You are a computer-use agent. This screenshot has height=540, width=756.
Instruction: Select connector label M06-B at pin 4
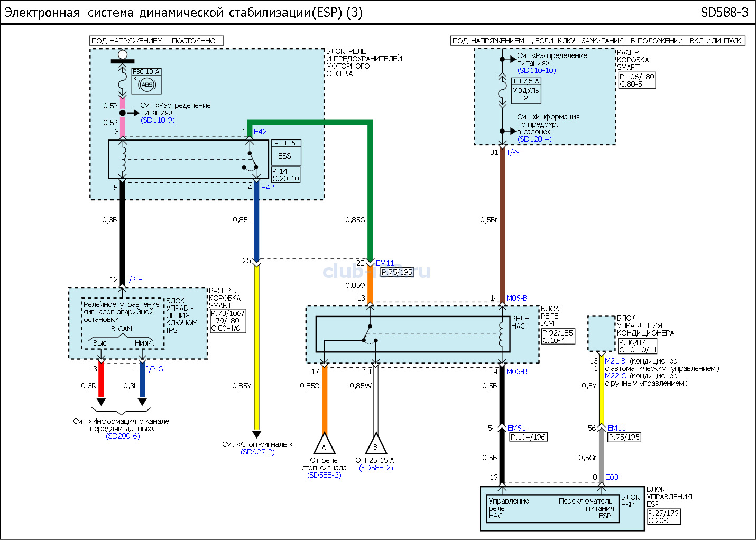pos(517,371)
